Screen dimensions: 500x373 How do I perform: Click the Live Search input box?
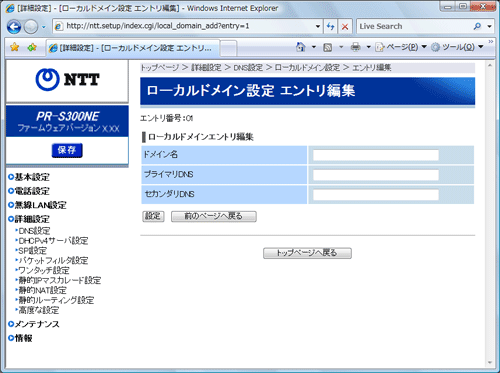[414, 26]
